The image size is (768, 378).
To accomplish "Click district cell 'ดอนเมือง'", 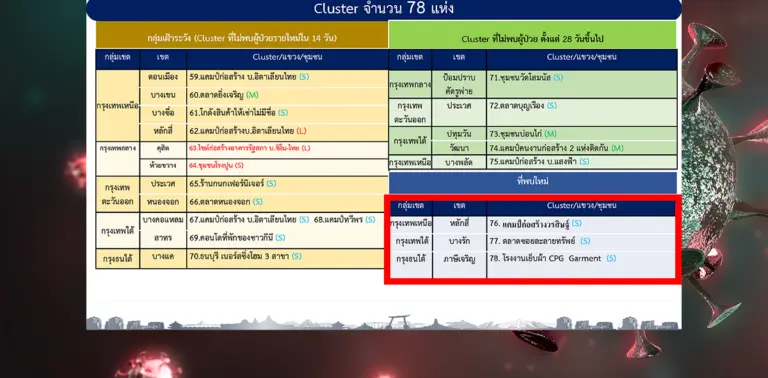I will point(163,77).
